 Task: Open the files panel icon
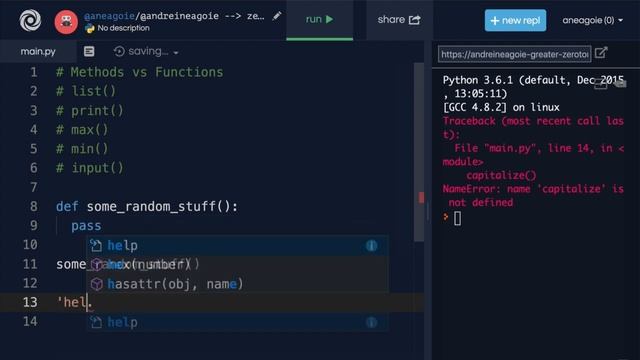(x=89, y=51)
